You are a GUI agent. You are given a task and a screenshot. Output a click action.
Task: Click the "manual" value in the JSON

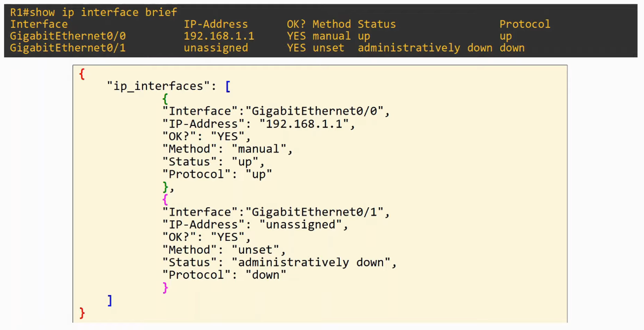click(259, 149)
